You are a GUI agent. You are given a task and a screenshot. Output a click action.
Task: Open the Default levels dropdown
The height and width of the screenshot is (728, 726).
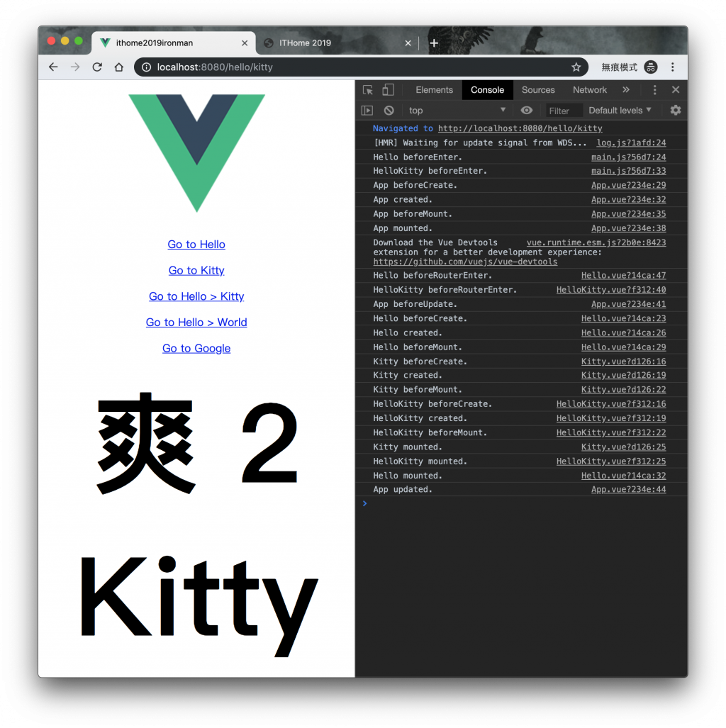coord(620,110)
